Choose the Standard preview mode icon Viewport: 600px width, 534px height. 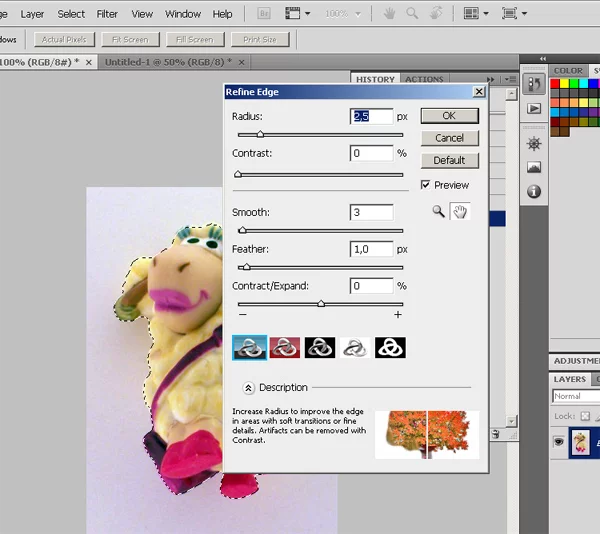tap(249, 348)
